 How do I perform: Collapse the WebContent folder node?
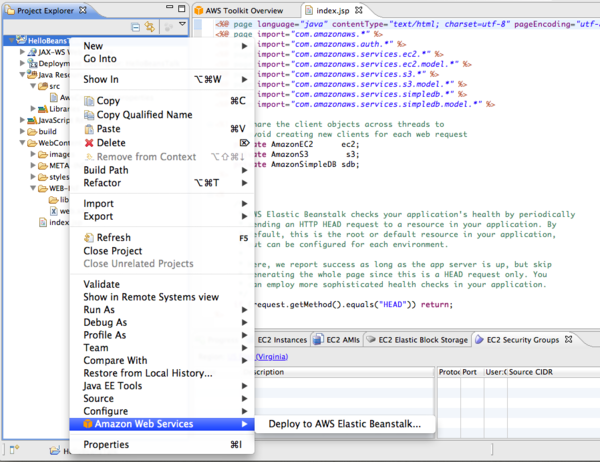click(22, 142)
